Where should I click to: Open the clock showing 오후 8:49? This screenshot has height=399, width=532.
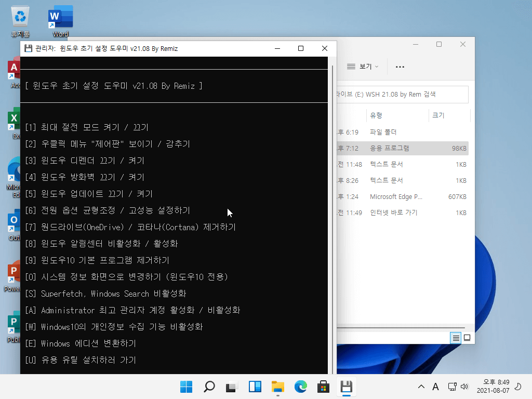tap(493, 387)
